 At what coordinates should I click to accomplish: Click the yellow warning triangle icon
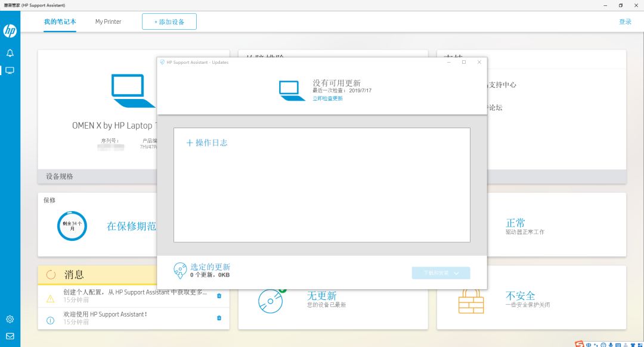click(x=50, y=299)
